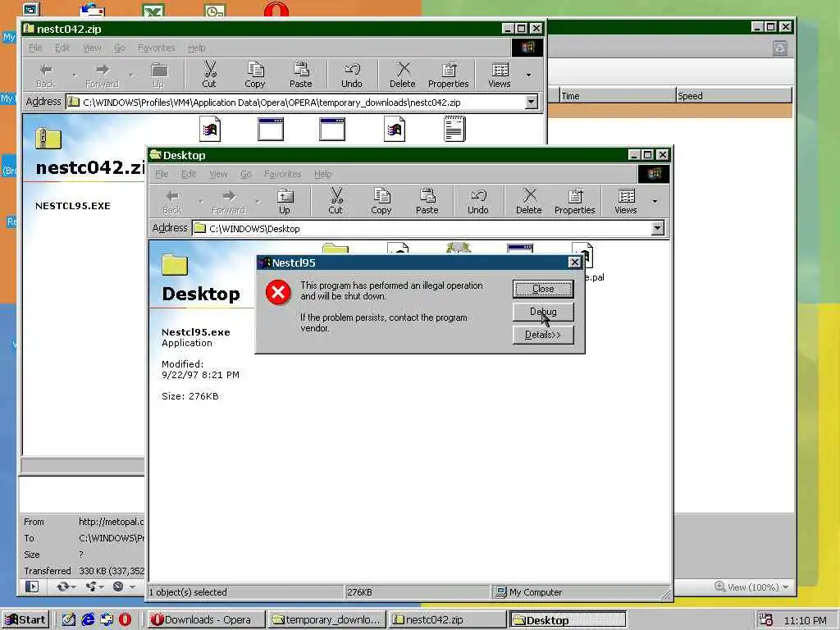Switch to temporary_downlo... taskbar button
The width and height of the screenshot is (840, 630).
326,620
